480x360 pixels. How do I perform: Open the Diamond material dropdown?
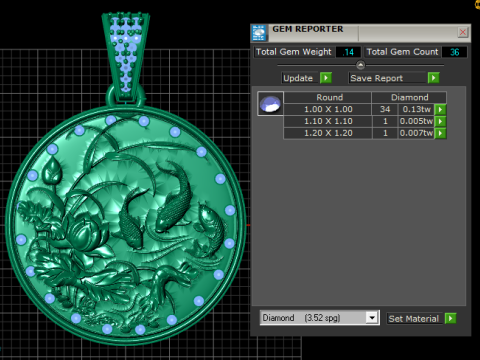coord(372,318)
